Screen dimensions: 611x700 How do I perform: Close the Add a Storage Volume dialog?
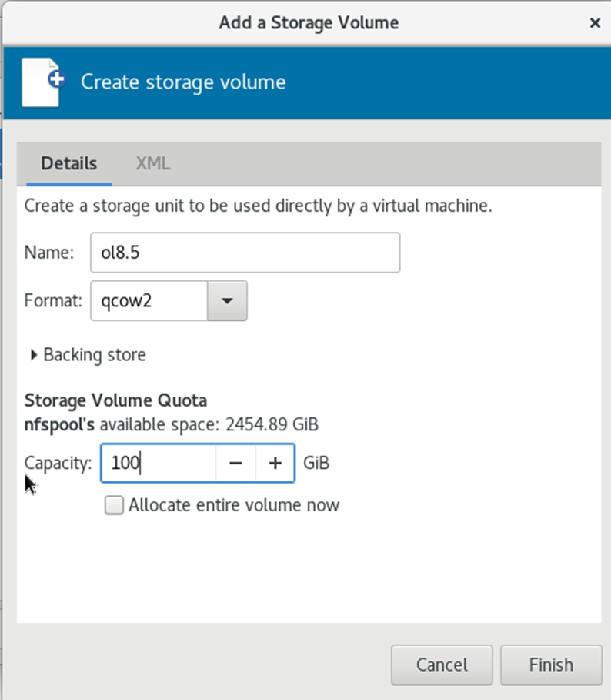595,23
